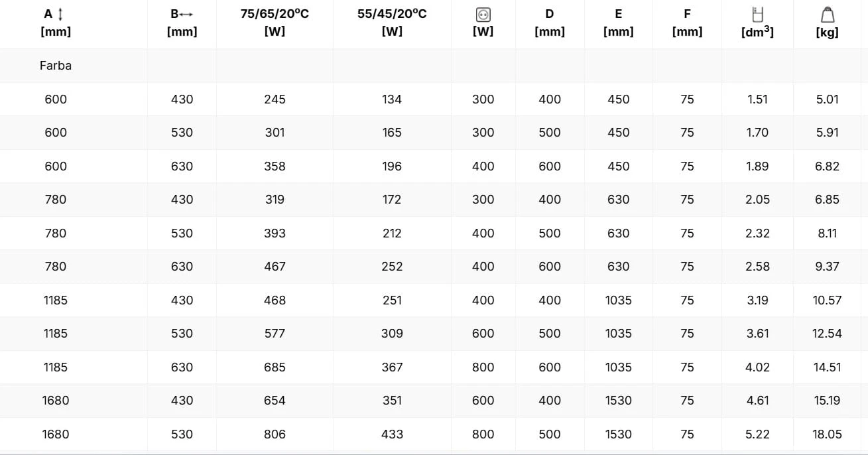The width and height of the screenshot is (868, 455).
Task: Select the Farba row label
Action: (x=56, y=66)
